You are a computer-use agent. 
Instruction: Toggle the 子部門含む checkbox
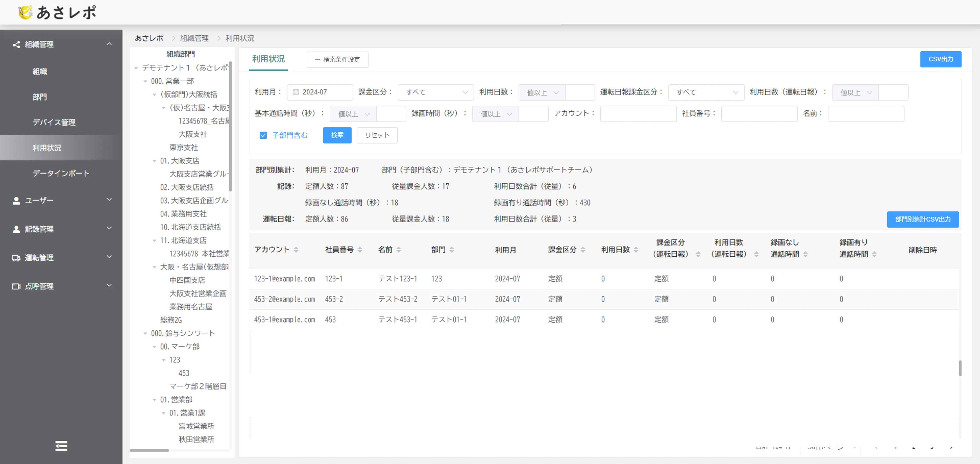pos(263,135)
